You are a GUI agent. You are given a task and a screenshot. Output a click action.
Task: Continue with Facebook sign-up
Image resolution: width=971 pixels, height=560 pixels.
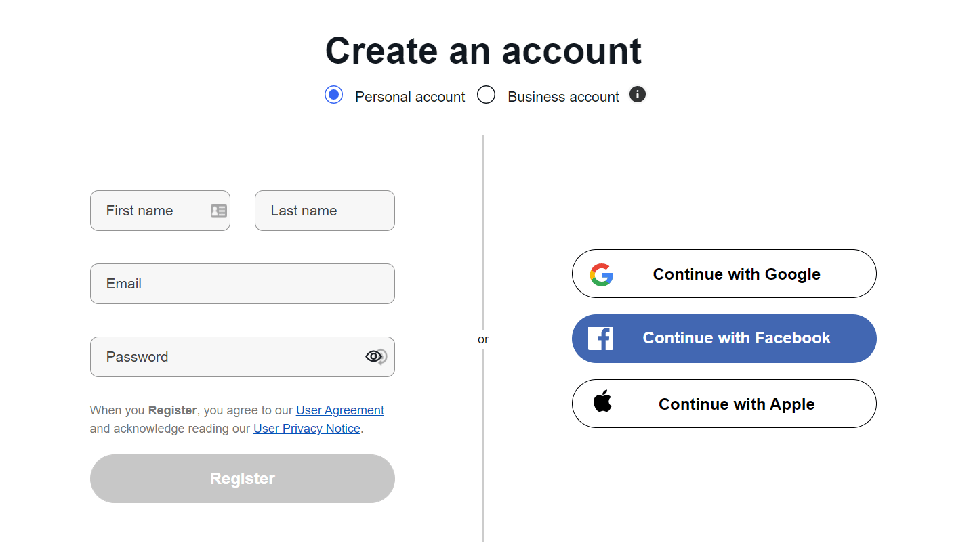tap(724, 339)
